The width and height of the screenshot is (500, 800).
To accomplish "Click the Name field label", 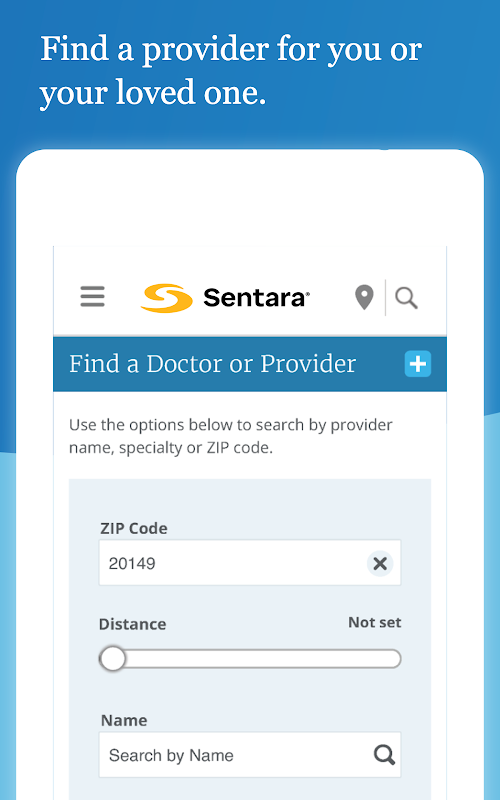I will (x=124, y=720).
